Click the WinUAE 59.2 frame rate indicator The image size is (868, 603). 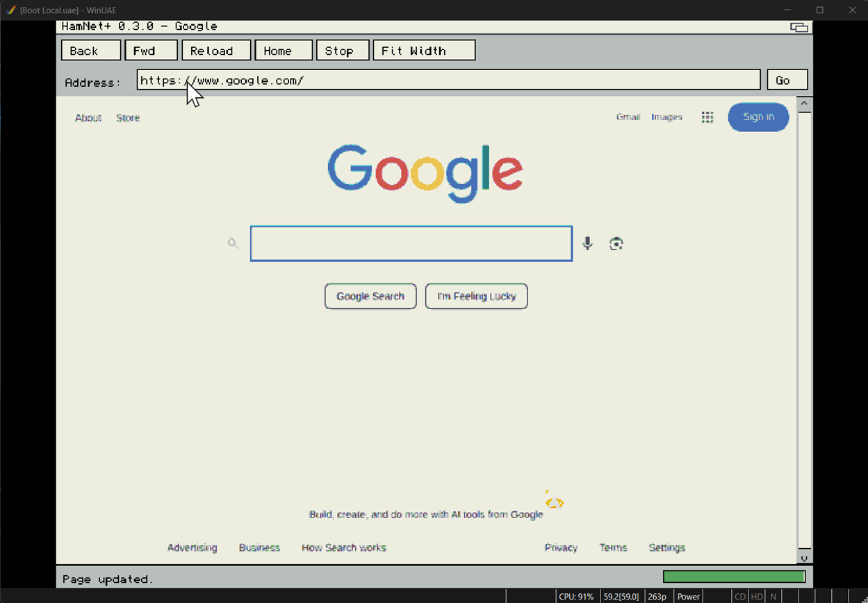tap(621, 596)
